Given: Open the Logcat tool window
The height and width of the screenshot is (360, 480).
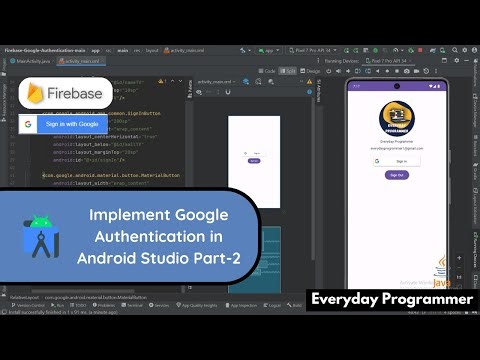Looking at the screenshot, I should (272, 305).
